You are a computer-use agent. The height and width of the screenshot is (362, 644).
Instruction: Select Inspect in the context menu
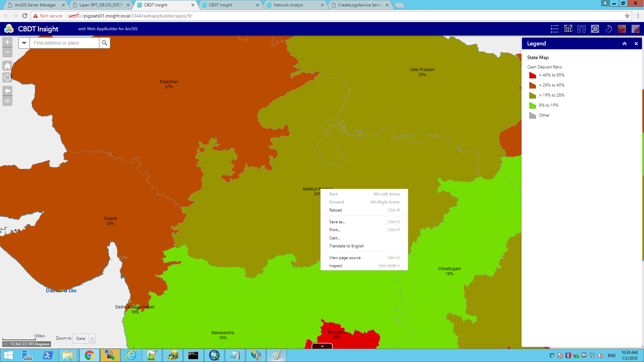[364, 266]
